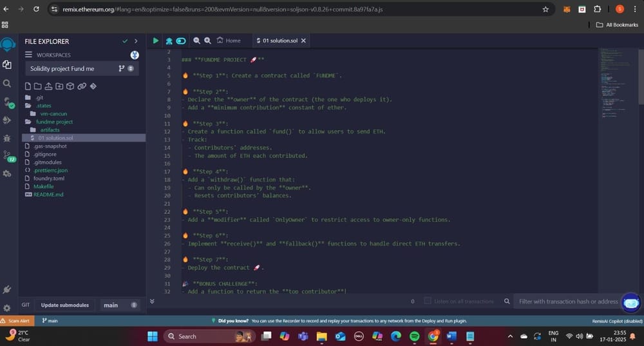
Task: Open the Solidity project Fund me workspace dropdown
Action: coord(82,69)
